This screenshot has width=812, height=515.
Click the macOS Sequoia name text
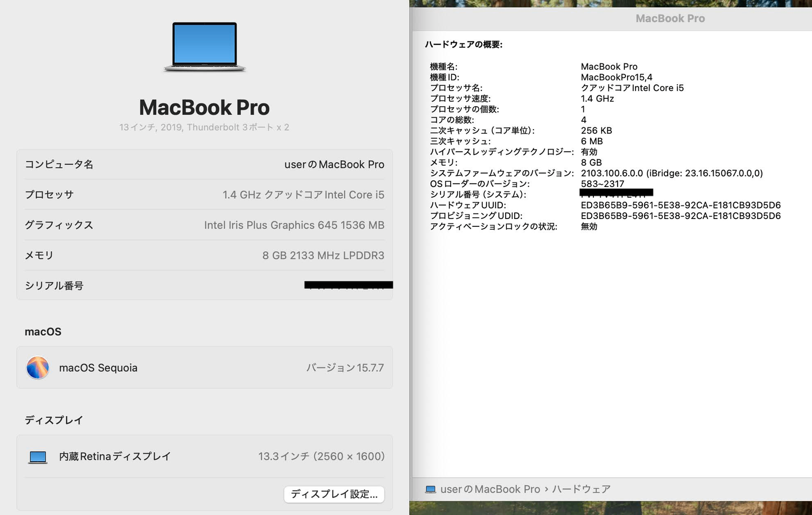(x=98, y=368)
